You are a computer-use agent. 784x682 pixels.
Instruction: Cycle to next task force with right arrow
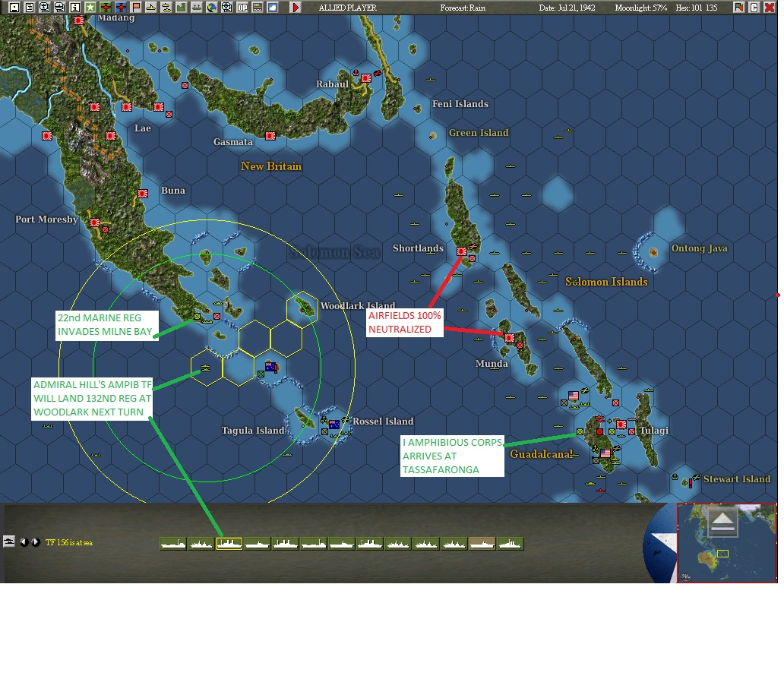tap(36, 542)
